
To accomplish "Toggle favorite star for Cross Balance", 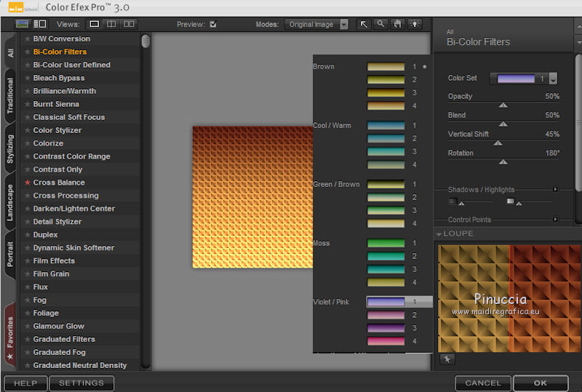I will click(x=28, y=183).
